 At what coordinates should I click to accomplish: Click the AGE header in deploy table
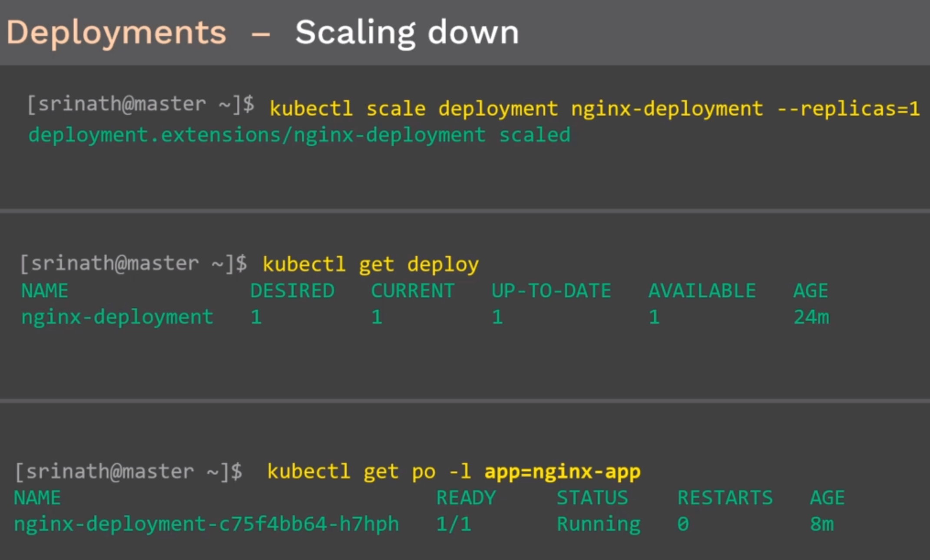click(x=811, y=291)
